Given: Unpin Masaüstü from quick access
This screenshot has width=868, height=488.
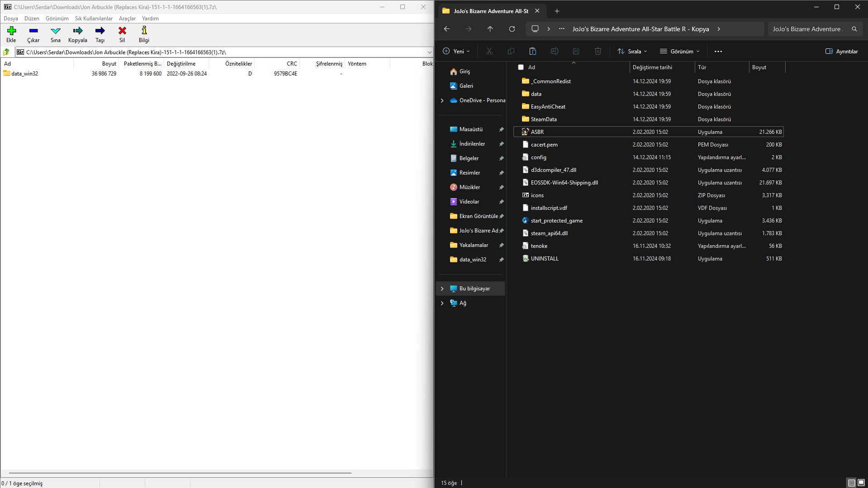Looking at the screenshot, I should pyautogui.click(x=501, y=129).
